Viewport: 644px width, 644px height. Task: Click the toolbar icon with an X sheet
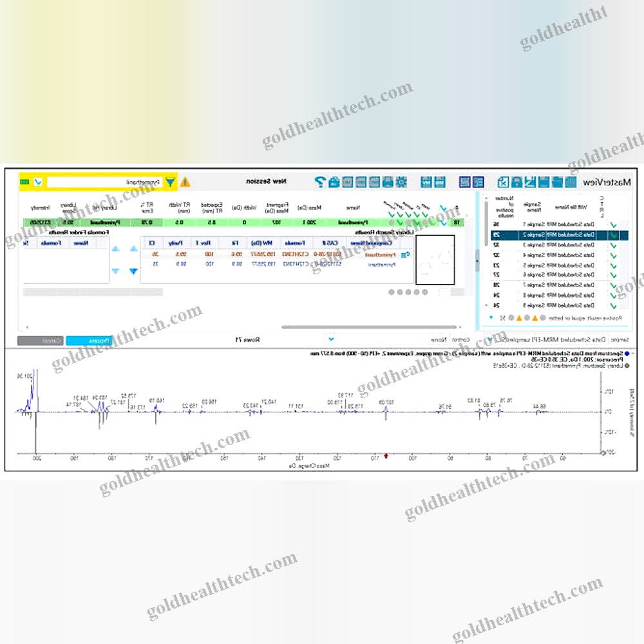click(503, 182)
